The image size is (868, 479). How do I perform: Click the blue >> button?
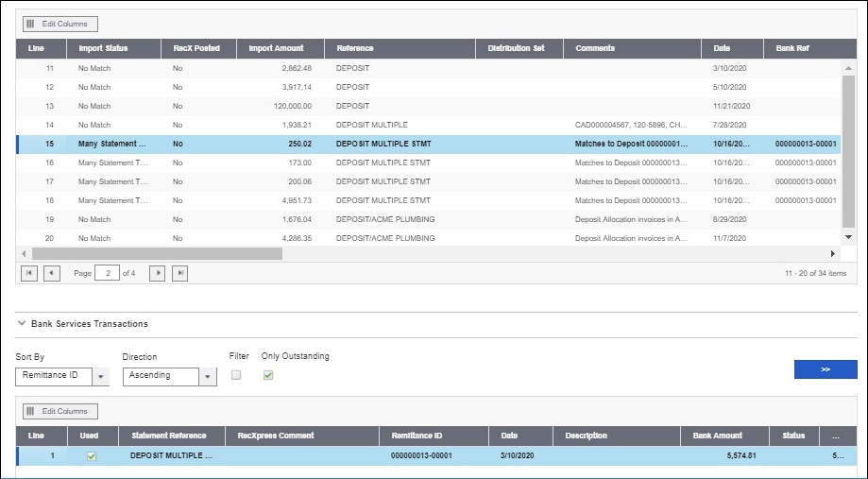(x=825, y=369)
